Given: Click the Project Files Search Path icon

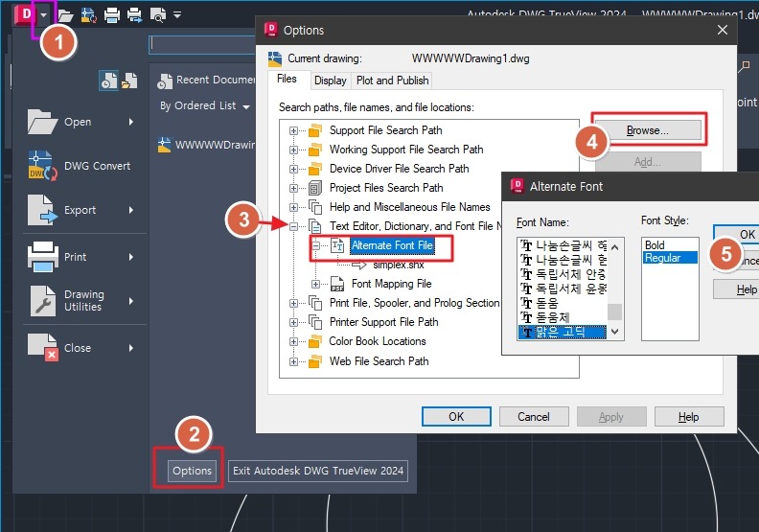Looking at the screenshot, I should point(315,188).
